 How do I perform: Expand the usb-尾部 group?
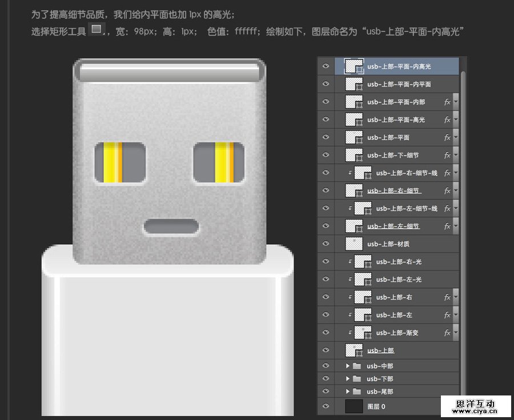point(348,391)
